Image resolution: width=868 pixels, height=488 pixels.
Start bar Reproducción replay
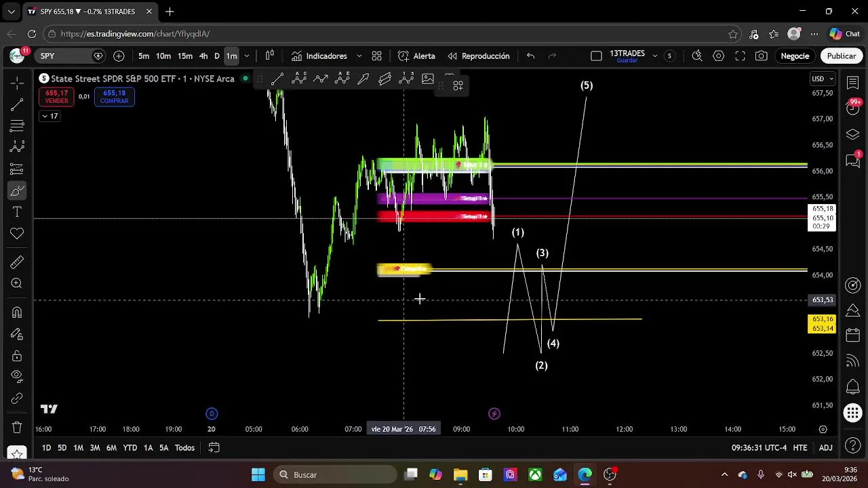click(477, 56)
